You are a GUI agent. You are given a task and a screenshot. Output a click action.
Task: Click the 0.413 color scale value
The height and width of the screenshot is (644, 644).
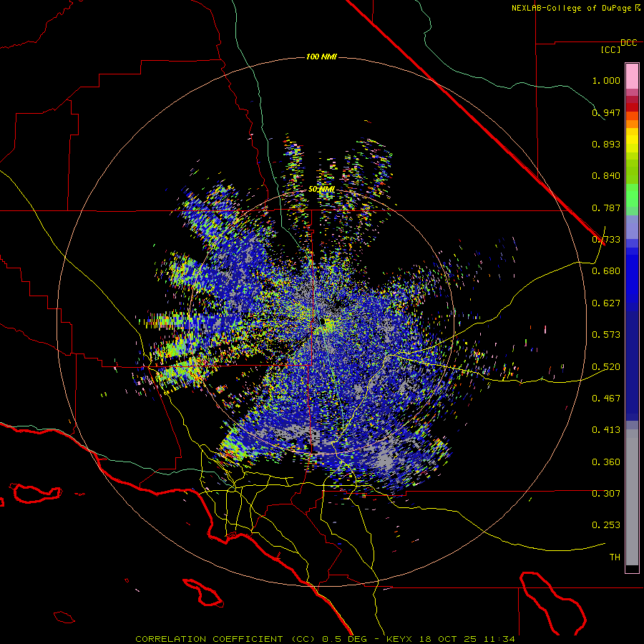(606, 430)
